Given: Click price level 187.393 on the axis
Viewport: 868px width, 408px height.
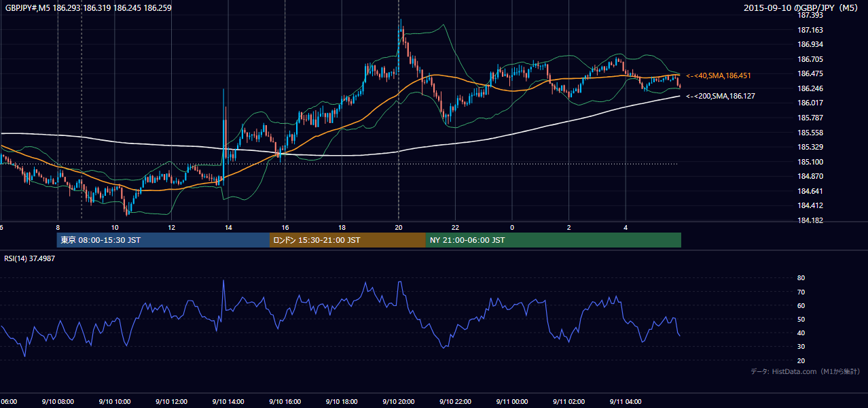Looking at the screenshot, I should point(810,15).
